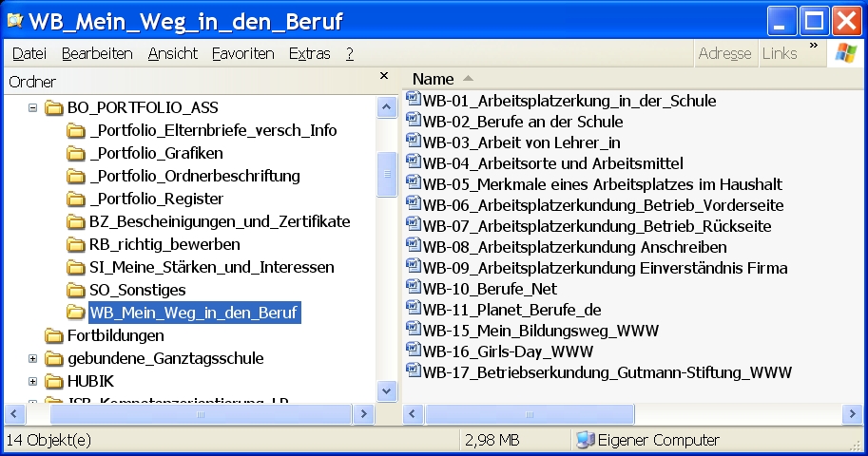Expand the HUBIK folder node
Image resolution: width=868 pixels, height=456 pixels.
(x=32, y=381)
